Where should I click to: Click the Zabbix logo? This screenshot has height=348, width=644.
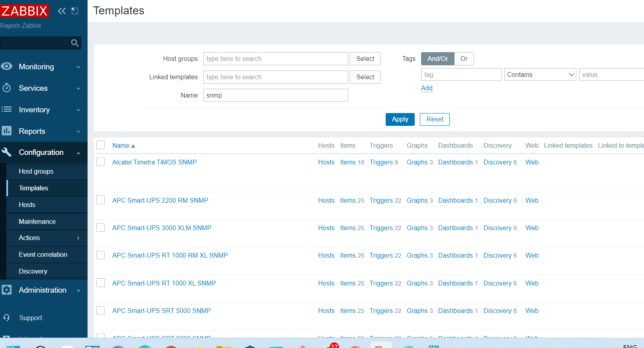coord(24,11)
